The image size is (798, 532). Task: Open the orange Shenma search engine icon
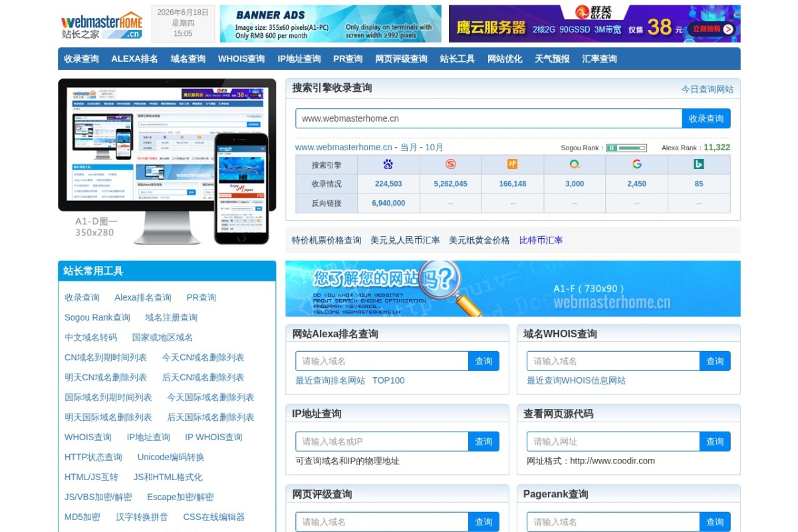(513, 164)
